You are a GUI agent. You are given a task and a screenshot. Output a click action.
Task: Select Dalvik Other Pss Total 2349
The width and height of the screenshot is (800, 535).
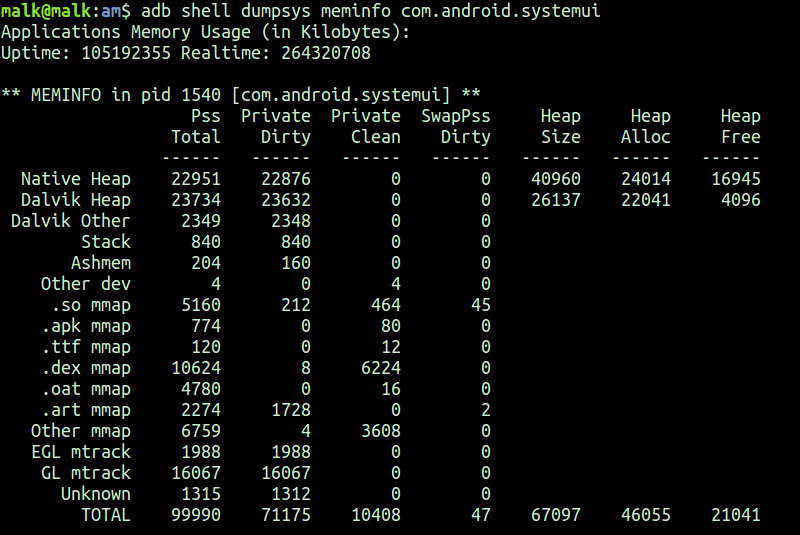pyautogui.click(x=201, y=221)
